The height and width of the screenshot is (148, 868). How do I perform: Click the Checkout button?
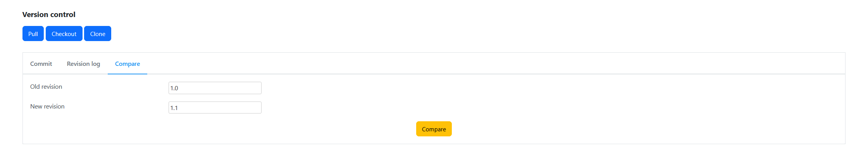tap(64, 34)
